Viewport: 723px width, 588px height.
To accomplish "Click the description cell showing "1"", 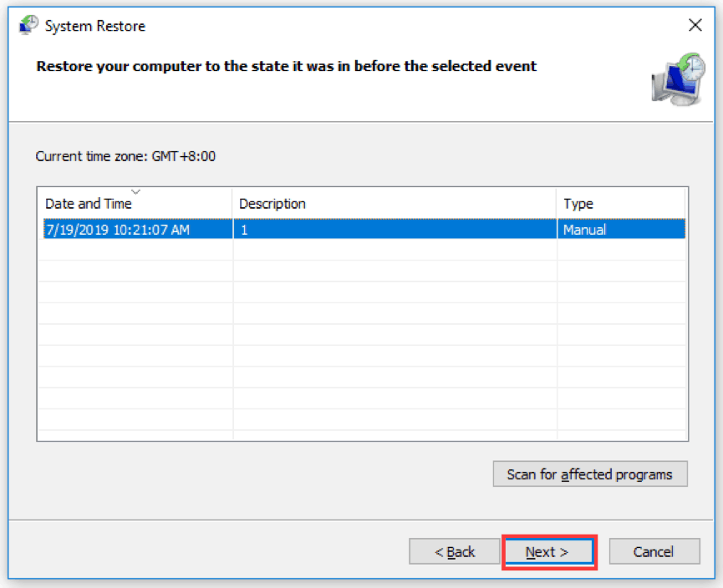I will click(x=244, y=229).
